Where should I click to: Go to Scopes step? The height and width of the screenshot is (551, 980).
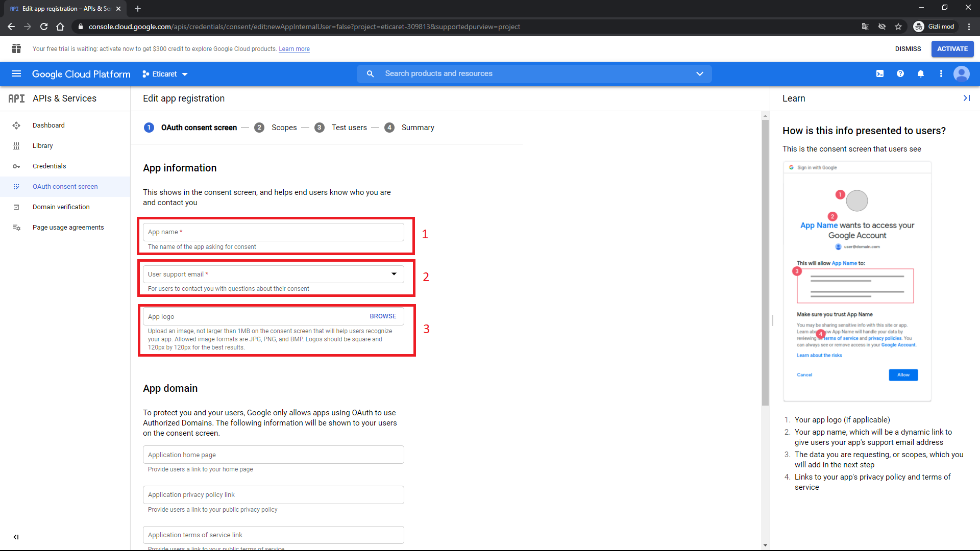coord(276,128)
